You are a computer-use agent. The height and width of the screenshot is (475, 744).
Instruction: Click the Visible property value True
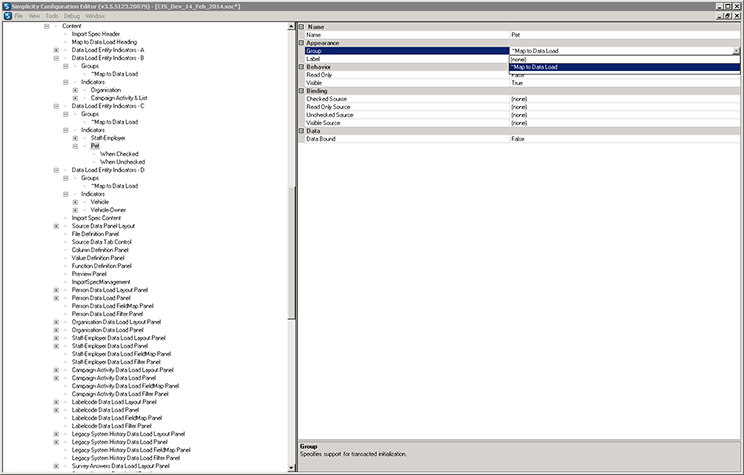[x=624, y=83]
